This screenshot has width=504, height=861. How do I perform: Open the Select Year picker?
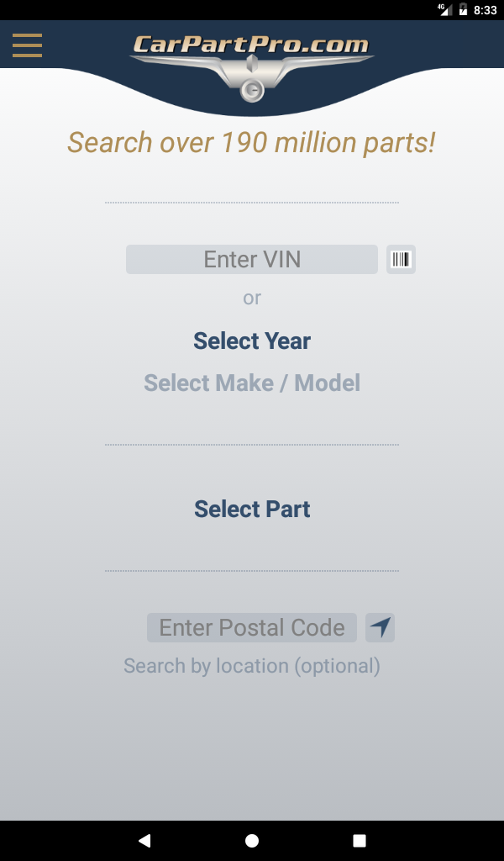pos(252,341)
